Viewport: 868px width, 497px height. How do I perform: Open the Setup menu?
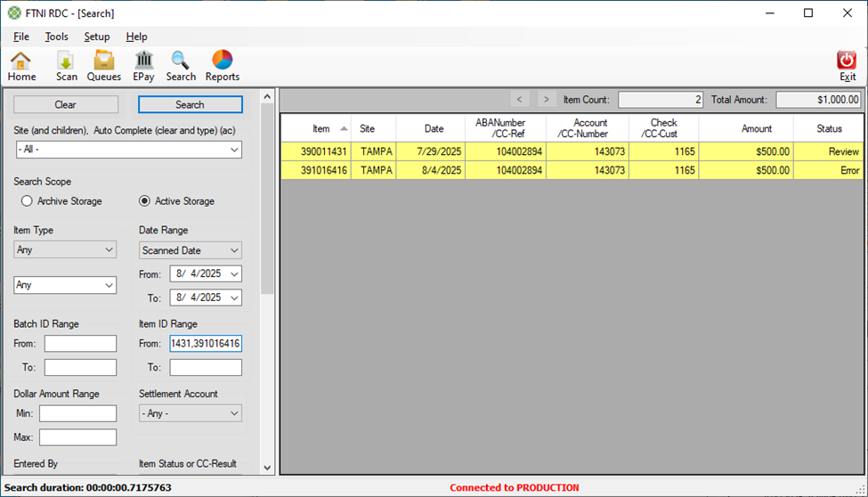click(97, 37)
